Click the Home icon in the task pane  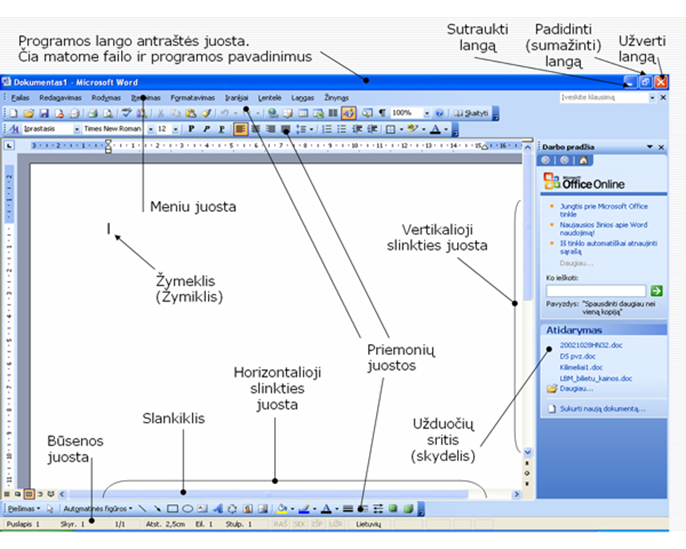pyautogui.click(x=583, y=160)
